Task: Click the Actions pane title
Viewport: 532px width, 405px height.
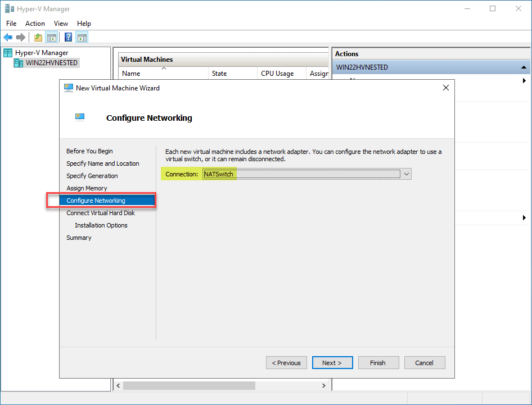Action: click(347, 54)
